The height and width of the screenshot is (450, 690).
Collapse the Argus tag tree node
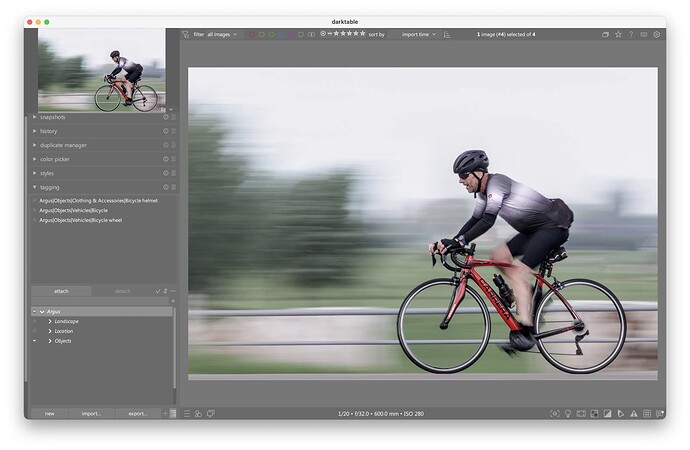click(42, 311)
